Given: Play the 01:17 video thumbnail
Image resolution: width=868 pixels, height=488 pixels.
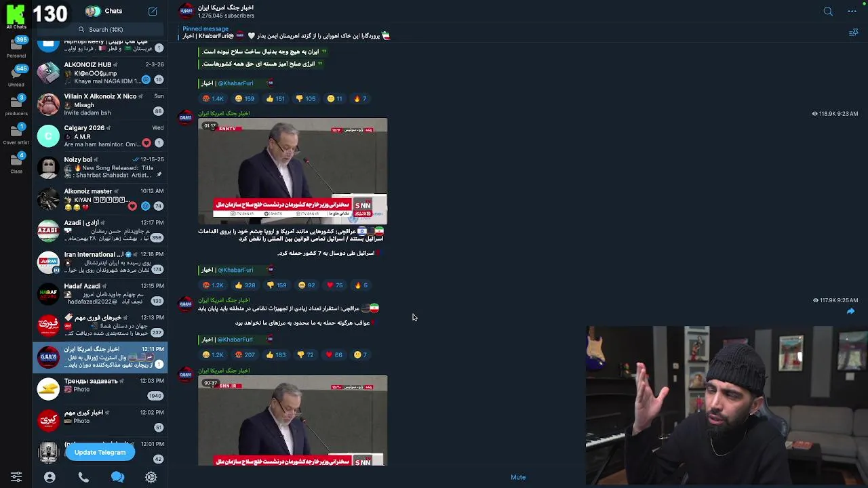Looking at the screenshot, I should click(x=292, y=171).
